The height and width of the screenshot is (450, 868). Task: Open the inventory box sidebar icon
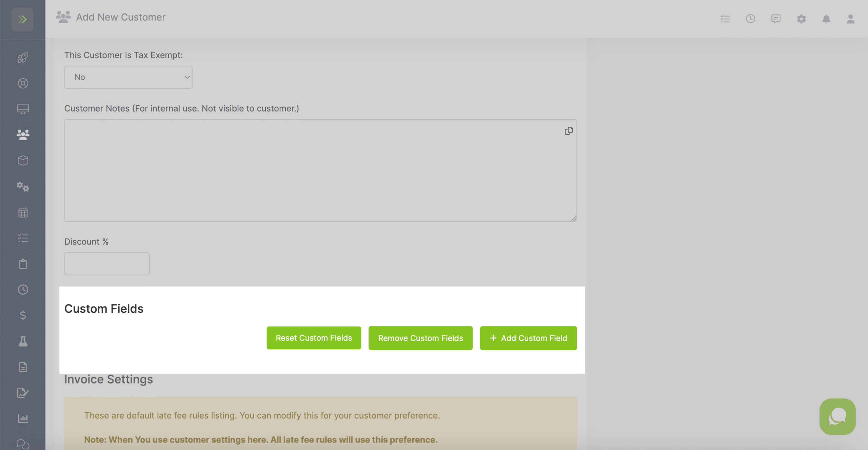coord(23,161)
